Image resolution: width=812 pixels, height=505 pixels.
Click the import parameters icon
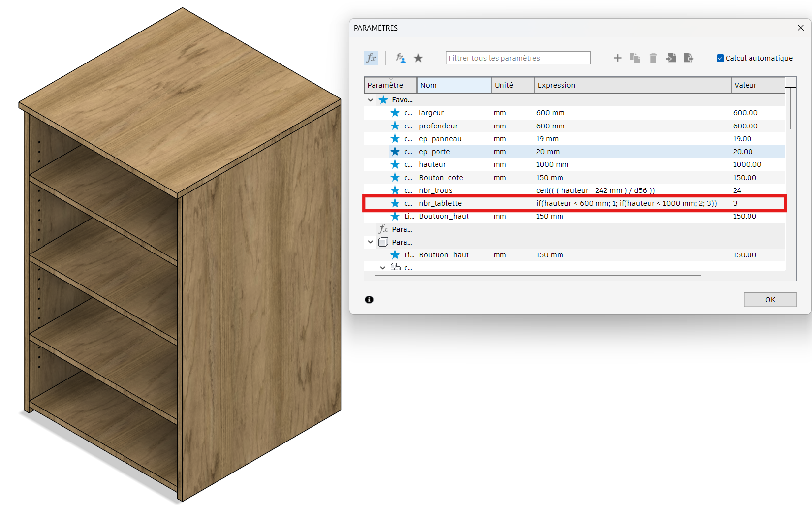pos(671,58)
